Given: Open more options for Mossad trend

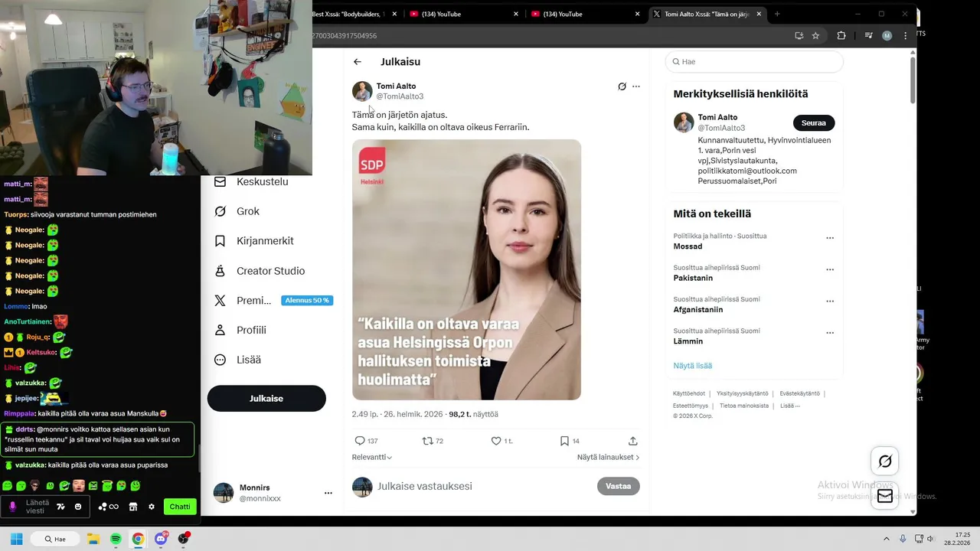Looking at the screenshot, I should click(x=830, y=238).
